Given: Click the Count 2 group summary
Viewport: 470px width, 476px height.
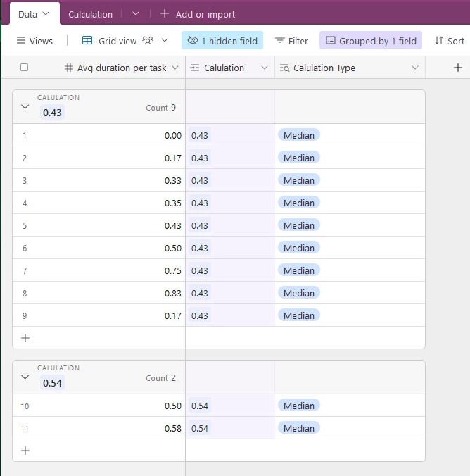Looking at the screenshot, I should click(160, 378).
